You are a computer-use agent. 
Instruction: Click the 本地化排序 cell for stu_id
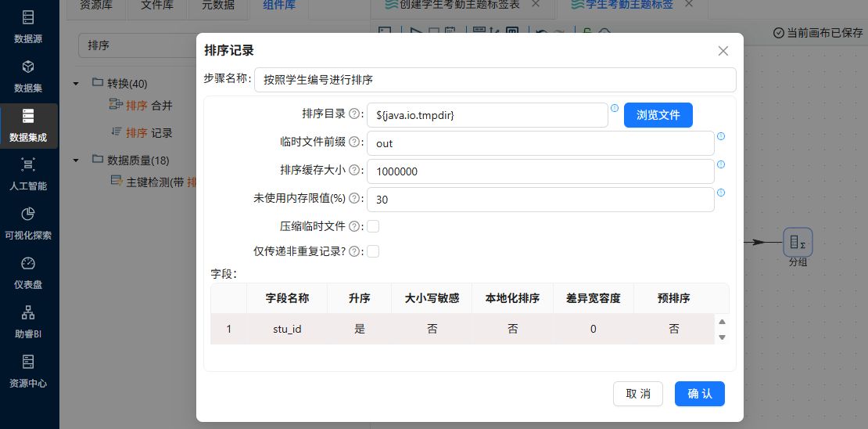click(513, 330)
